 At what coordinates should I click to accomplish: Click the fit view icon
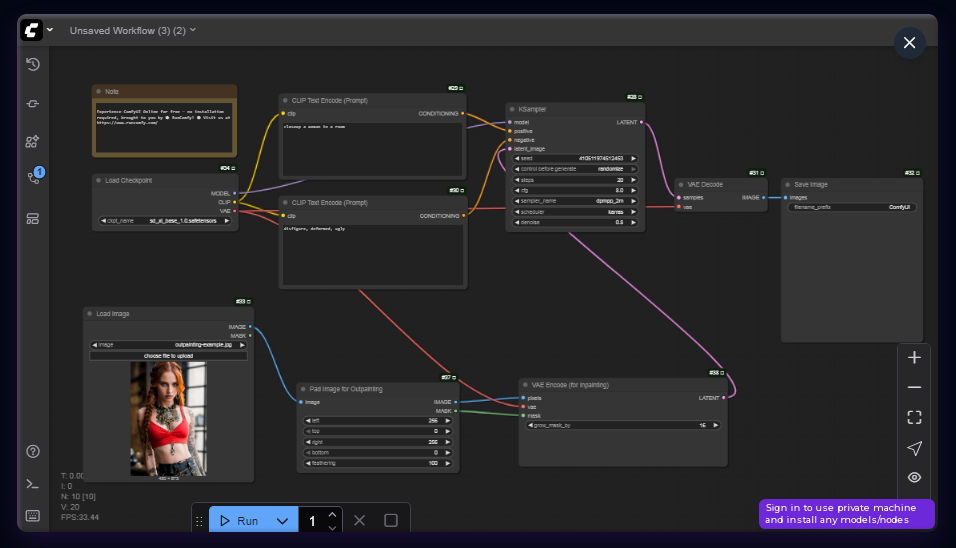(x=914, y=417)
